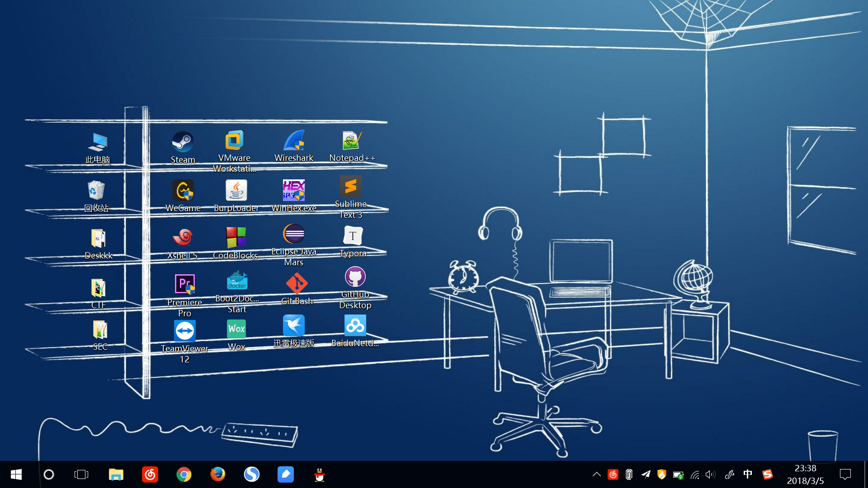Click the paper plane tray icon
868x488 pixels.
point(646,474)
